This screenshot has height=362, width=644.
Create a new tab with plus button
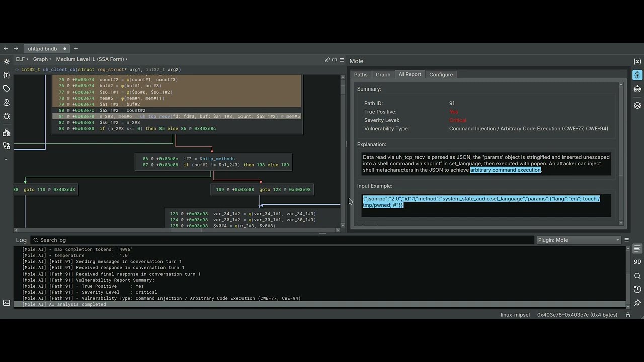(x=76, y=49)
